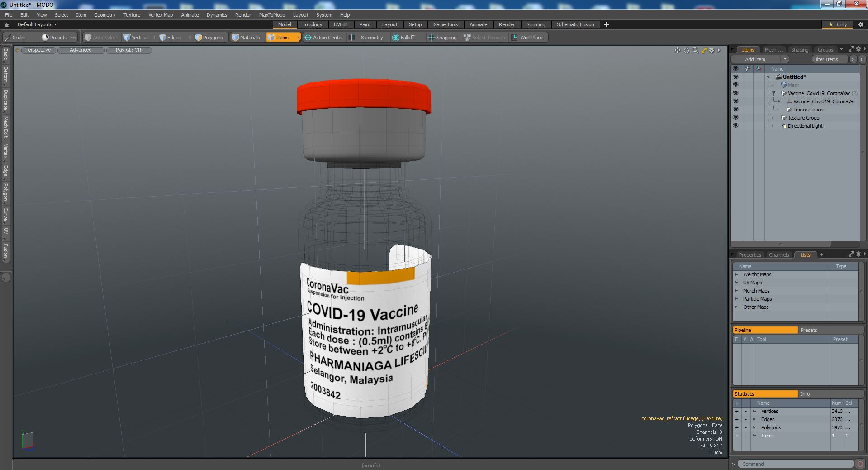Click the viewport maximize icon
868x470 pixels.
click(x=704, y=50)
